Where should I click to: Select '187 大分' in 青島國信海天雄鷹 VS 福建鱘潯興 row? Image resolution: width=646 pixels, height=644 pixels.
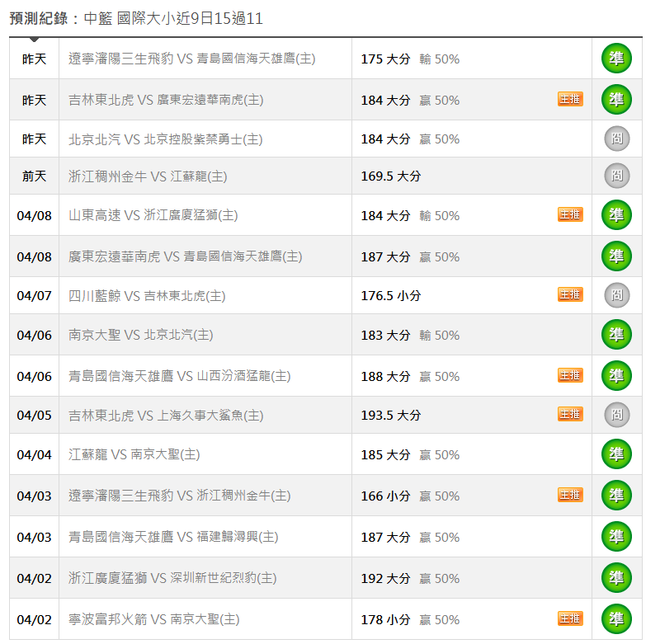[x=385, y=537]
